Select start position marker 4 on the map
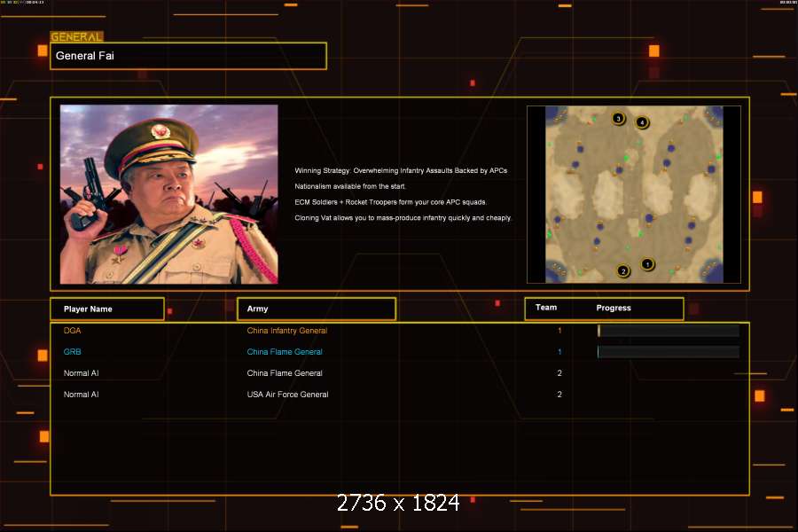Viewport: 798px width, 532px height. [642, 122]
